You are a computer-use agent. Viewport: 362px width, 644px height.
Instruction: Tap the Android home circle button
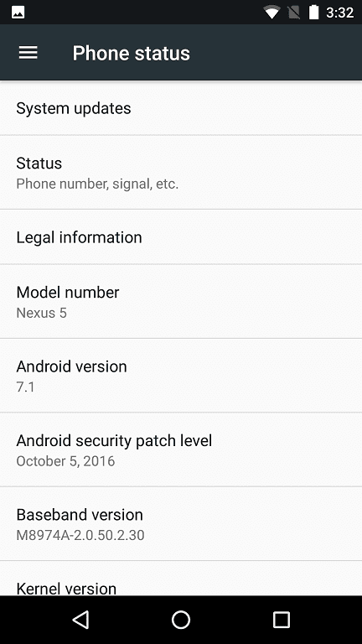point(181,620)
